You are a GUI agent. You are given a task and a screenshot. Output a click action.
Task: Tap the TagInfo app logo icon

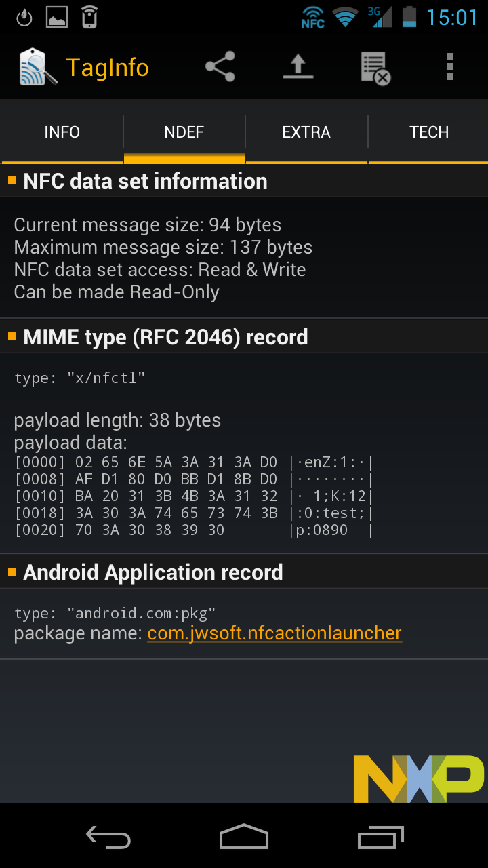click(x=37, y=67)
